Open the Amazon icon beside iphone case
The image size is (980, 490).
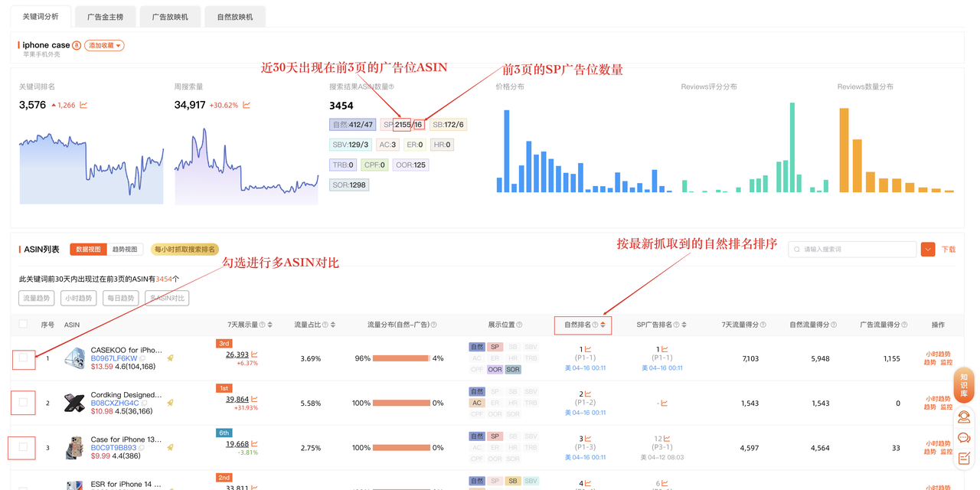click(x=77, y=45)
